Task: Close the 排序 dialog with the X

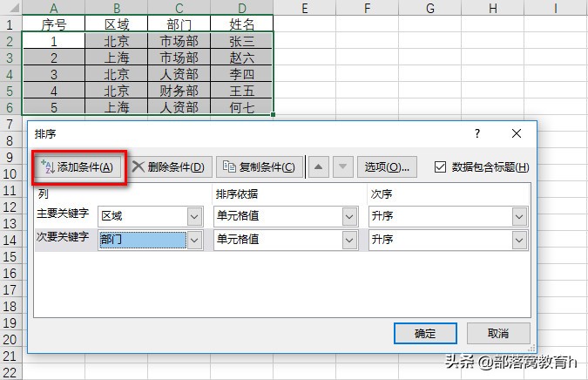Action: [x=517, y=133]
